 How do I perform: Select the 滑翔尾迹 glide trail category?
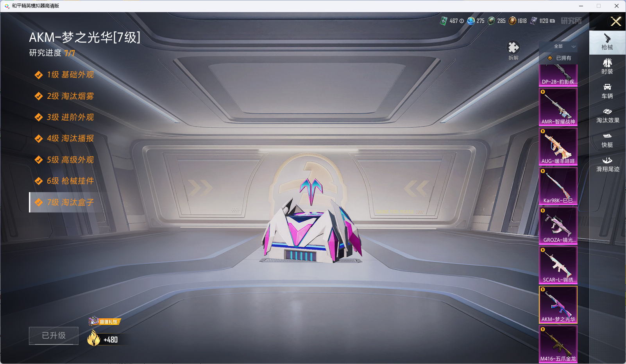click(607, 164)
